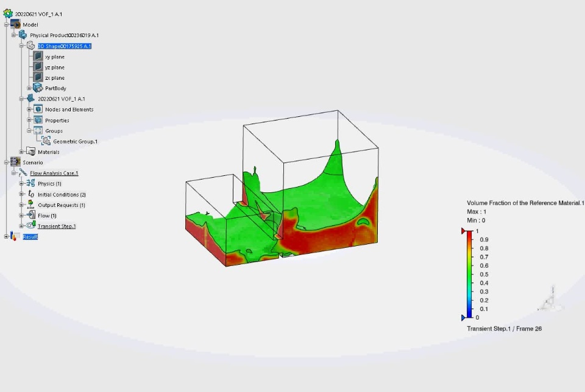Click the axis triad compass at bottom right
The height and width of the screenshot is (392, 585).
pyautogui.click(x=551, y=299)
